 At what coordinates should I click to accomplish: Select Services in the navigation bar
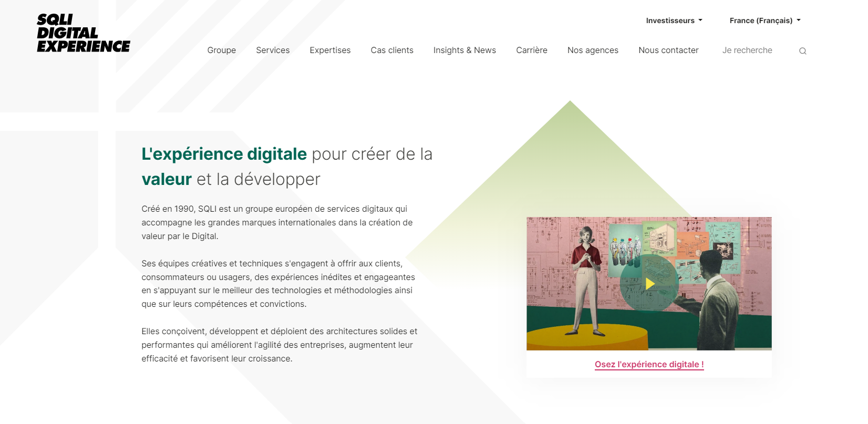click(273, 50)
